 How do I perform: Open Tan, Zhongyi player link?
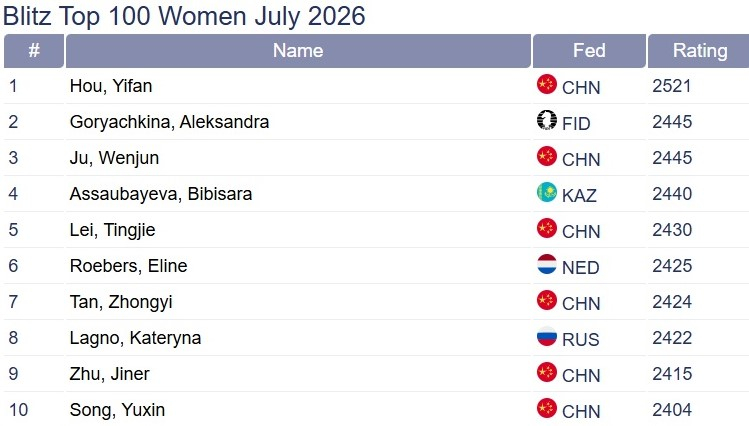tap(121, 302)
